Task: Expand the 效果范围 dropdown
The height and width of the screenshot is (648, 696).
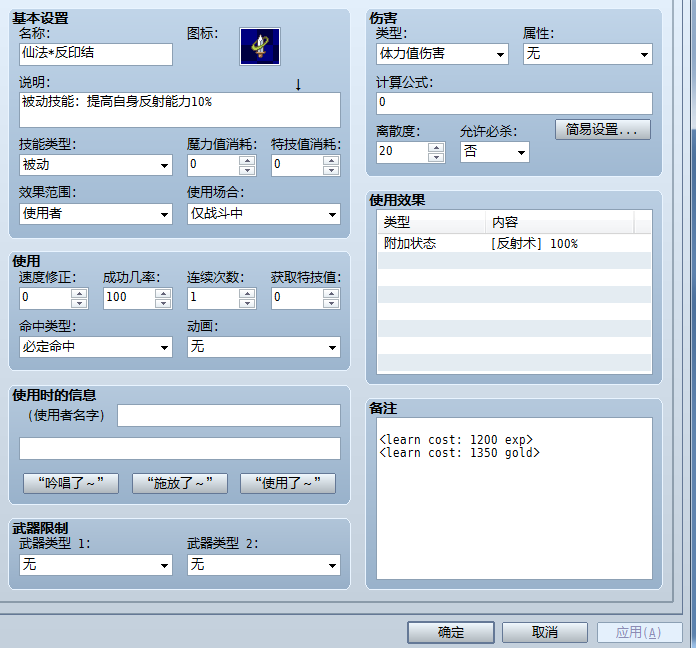Action: pos(96,214)
